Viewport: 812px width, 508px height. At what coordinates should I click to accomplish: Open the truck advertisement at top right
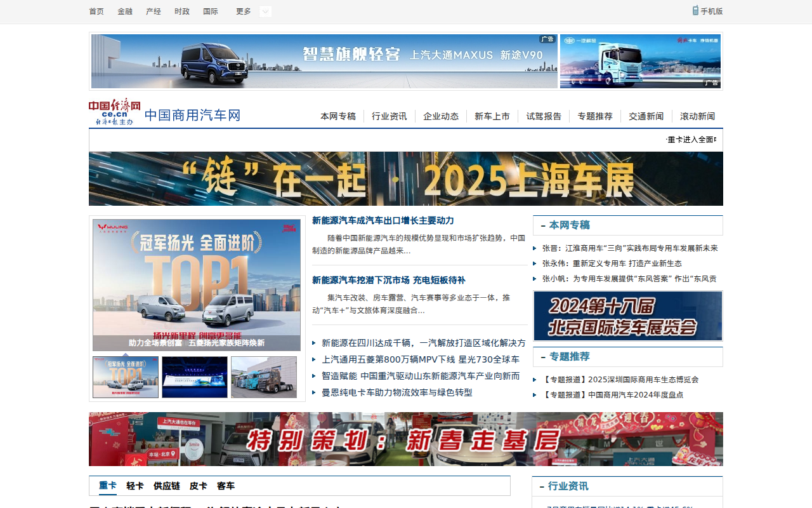[x=640, y=61]
